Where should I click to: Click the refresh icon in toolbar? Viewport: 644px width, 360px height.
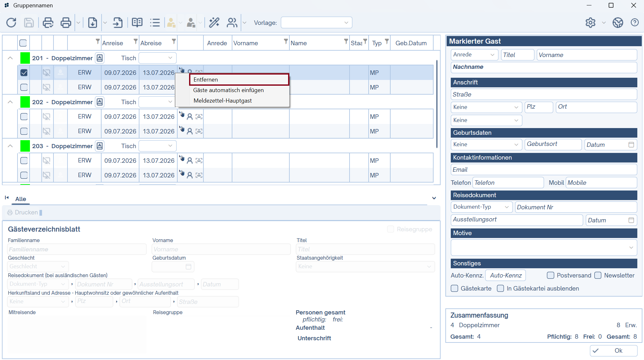(11, 23)
